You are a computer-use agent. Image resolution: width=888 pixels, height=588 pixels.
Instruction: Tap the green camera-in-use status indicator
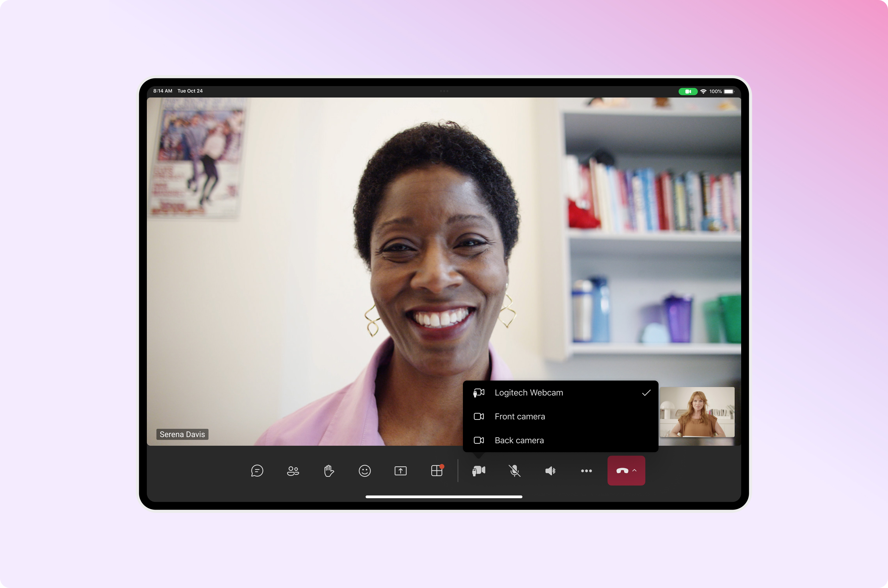(688, 91)
